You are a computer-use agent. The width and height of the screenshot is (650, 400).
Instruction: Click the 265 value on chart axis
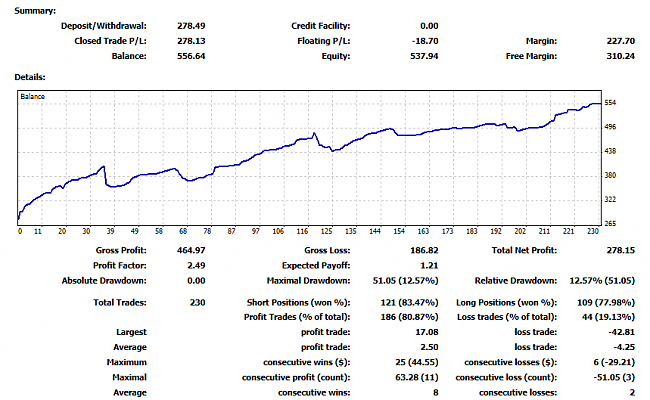(610, 223)
